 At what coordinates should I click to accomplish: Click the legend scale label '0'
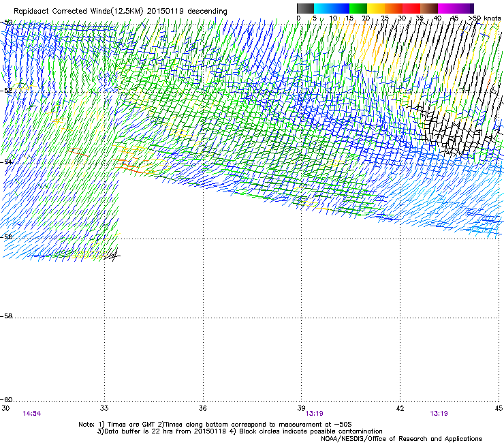click(x=298, y=18)
